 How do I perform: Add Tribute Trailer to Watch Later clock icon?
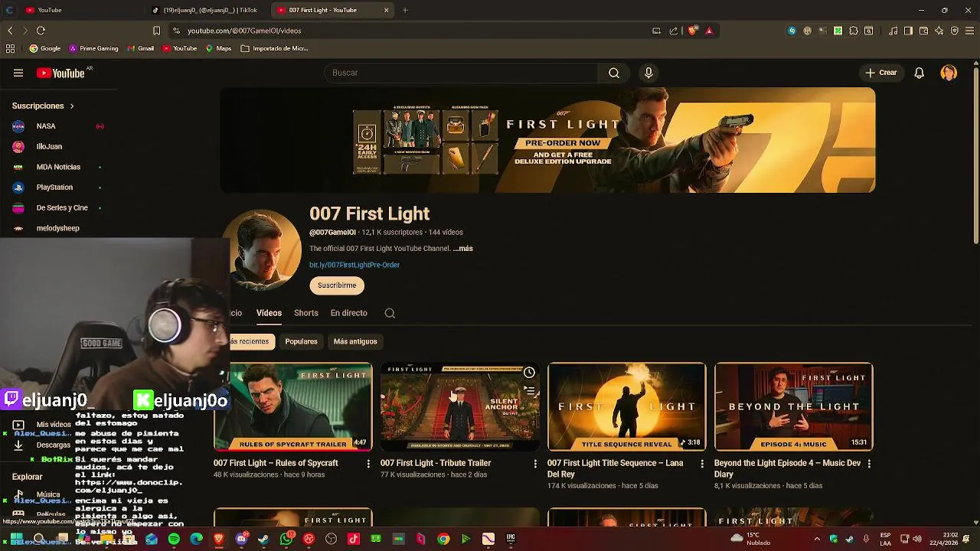tap(529, 373)
